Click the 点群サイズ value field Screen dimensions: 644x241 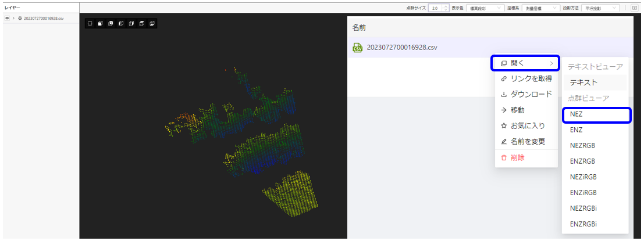point(435,8)
